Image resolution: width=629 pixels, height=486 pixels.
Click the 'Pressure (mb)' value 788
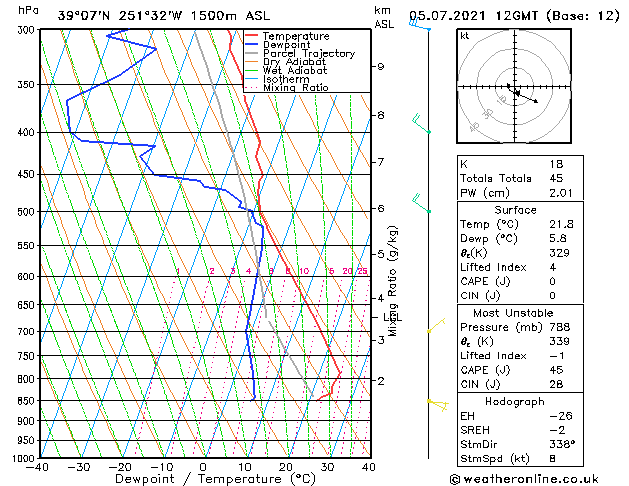click(560, 327)
